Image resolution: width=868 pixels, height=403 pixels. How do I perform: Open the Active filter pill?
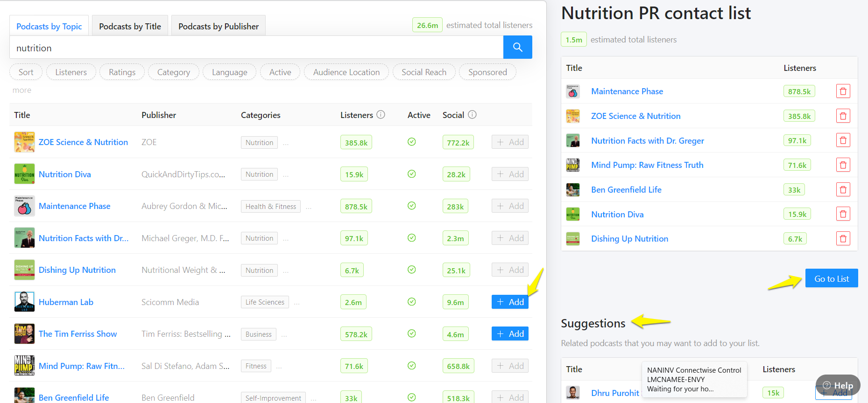coord(280,72)
